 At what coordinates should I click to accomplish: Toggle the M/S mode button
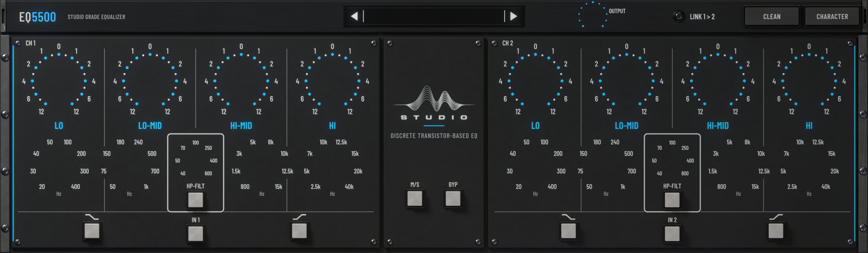pos(415,199)
